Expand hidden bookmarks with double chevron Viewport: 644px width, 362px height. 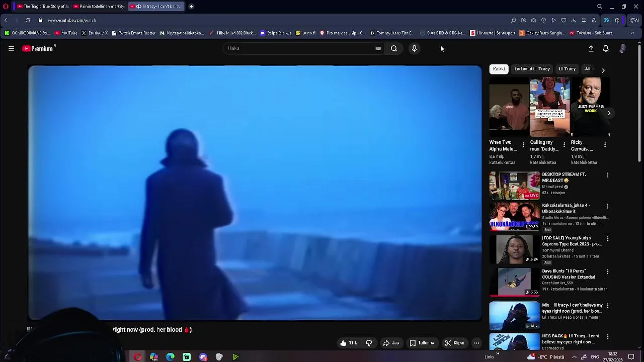tap(632, 33)
